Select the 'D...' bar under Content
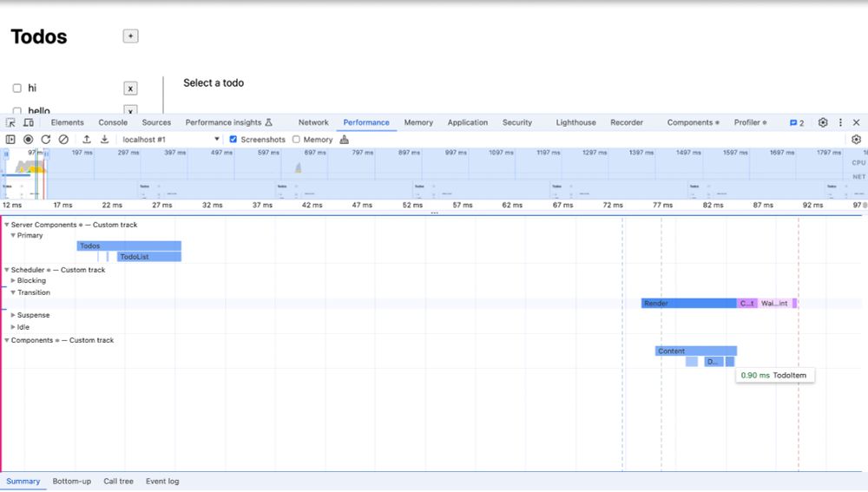 pos(713,362)
